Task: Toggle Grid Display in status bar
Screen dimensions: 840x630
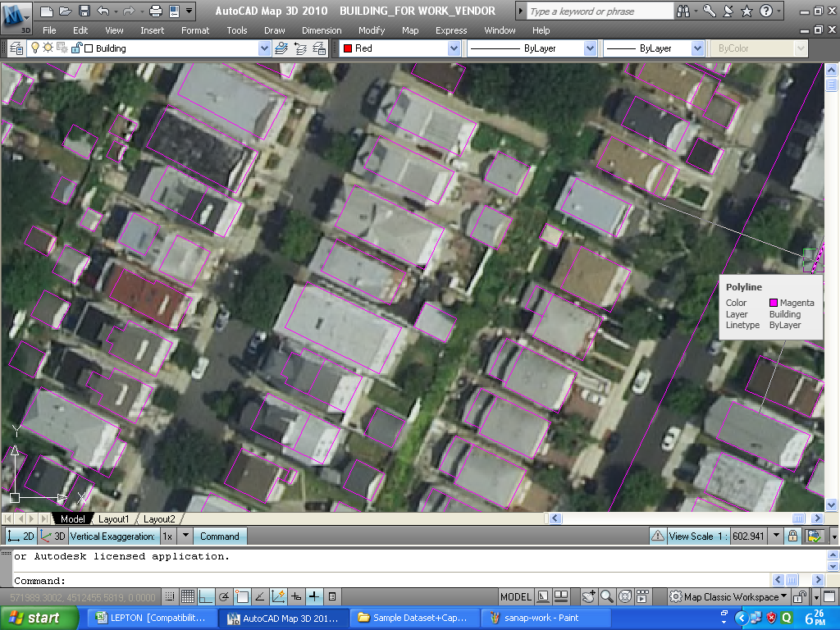Action: click(188, 596)
